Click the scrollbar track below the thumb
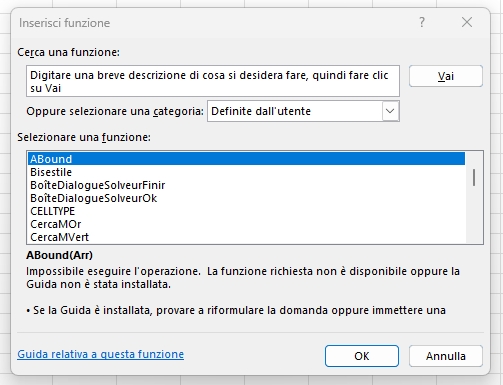The image size is (503, 385). 474,215
